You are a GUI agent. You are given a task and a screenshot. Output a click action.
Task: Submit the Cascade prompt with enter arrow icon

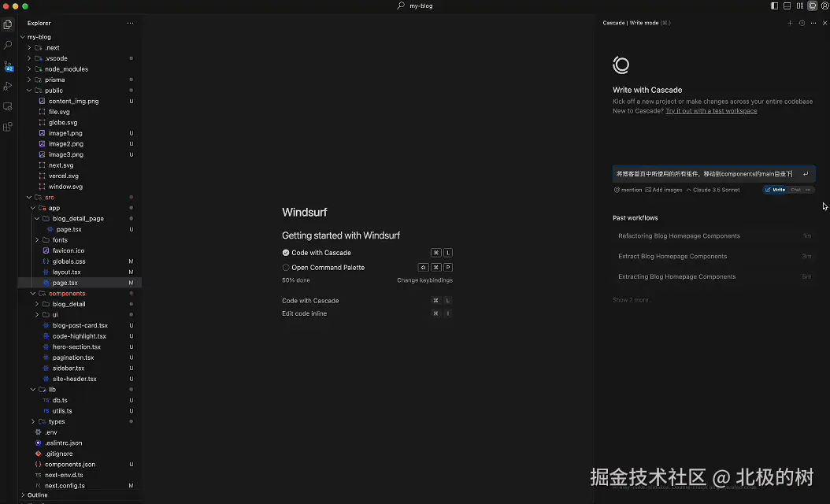806,174
